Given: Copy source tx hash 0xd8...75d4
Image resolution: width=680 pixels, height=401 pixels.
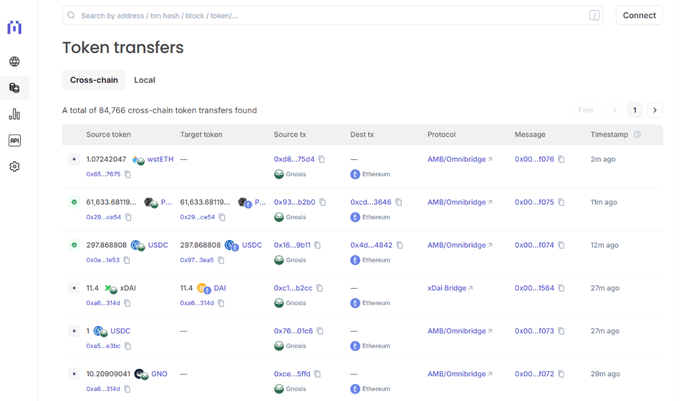Looking at the screenshot, I should (322, 159).
